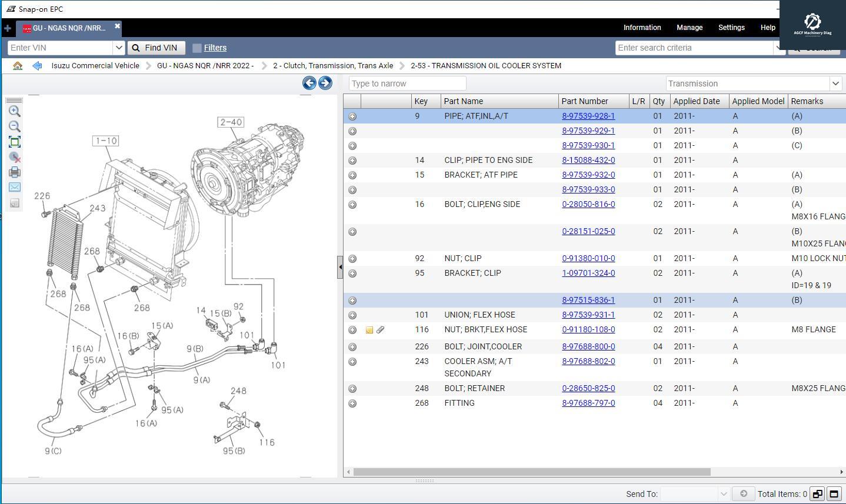Click the zoom out magnifier icon
The image size is (846, 504).
(x=15, y=126)
